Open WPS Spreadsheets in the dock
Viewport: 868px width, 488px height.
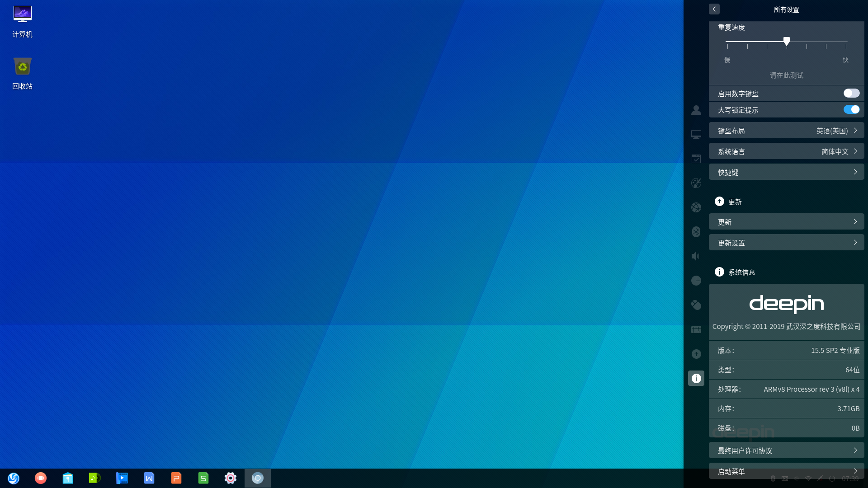(203, 478)
